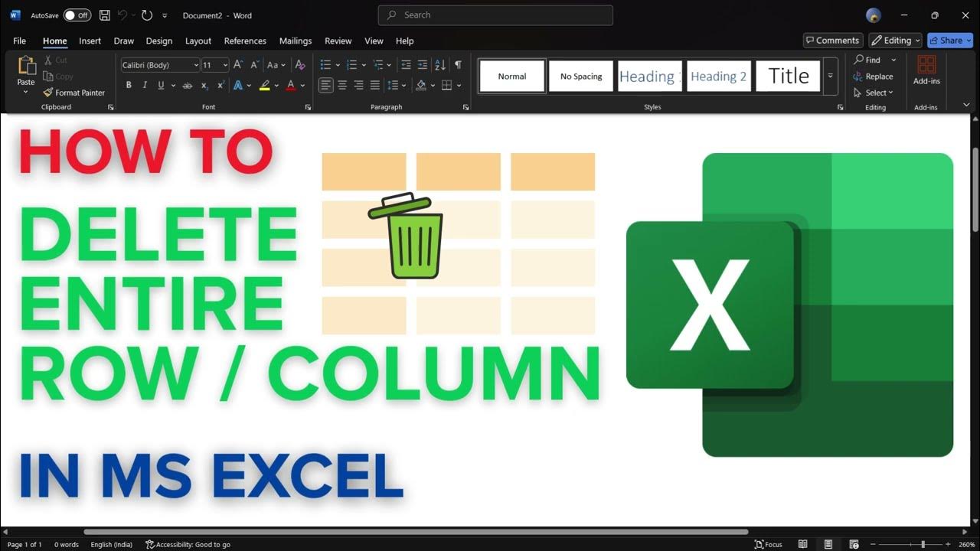980x551 pixels.
Task: Apply the Normal style
Action: coord(512,77)
